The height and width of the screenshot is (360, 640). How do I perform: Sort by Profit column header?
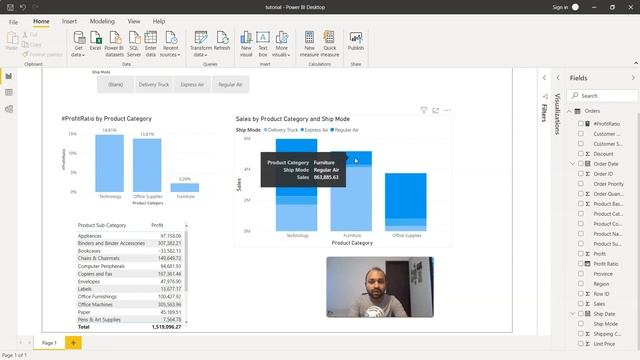tap(157, 225)
